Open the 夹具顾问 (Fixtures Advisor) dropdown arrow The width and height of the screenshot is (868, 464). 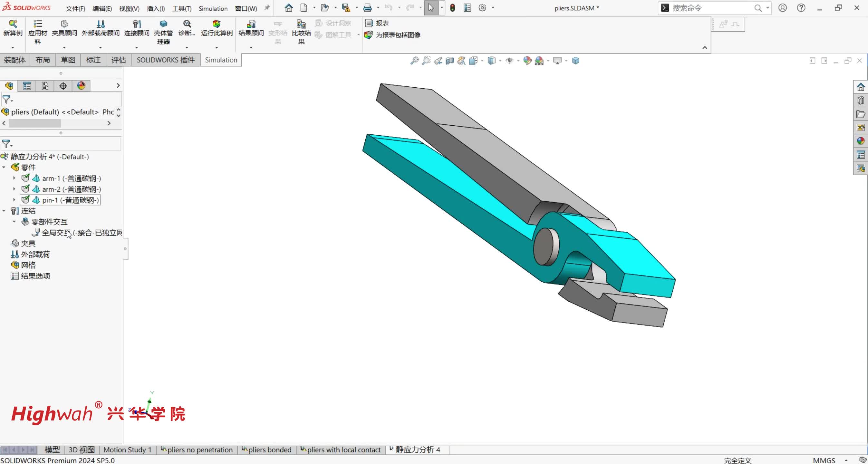(x=64, y=47)
